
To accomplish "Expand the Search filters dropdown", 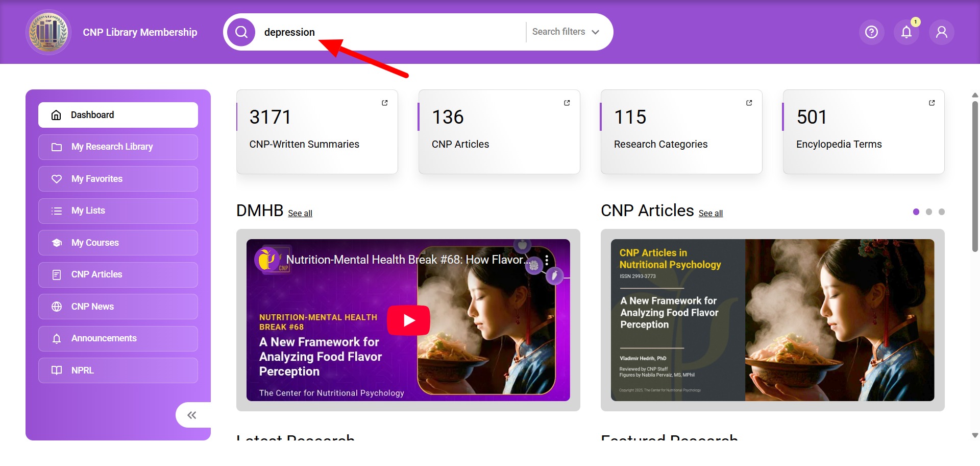I will click(566, 32).
